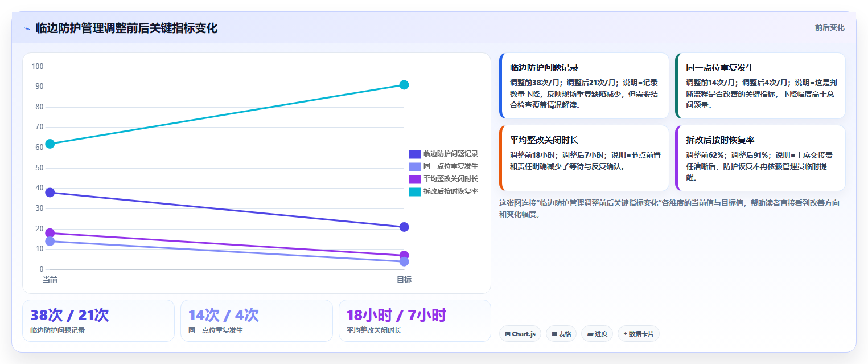Screen dimensions: 868x364
Task: Select the 进度 tag
Action: [x=597, y=334]
